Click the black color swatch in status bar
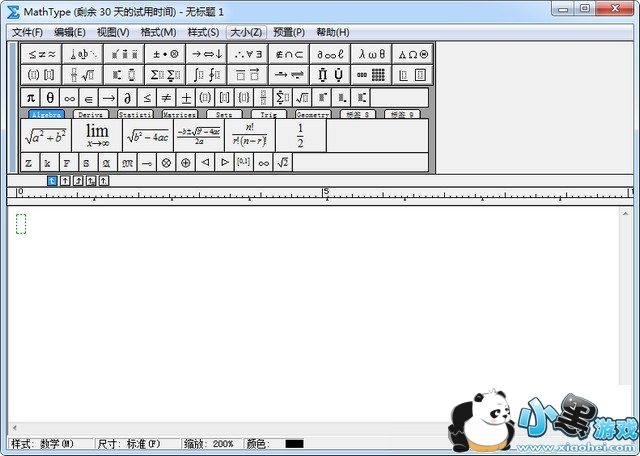This screenshot has width=640, height=456. pyautogui.click(x=294, y=444)
